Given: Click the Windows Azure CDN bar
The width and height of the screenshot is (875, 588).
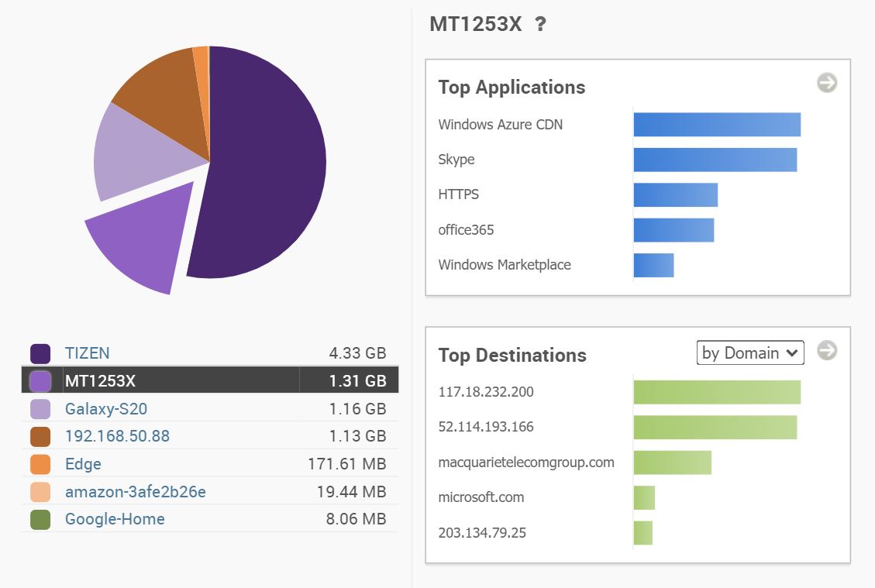Looking at the screenshot, I should point(716,125).
